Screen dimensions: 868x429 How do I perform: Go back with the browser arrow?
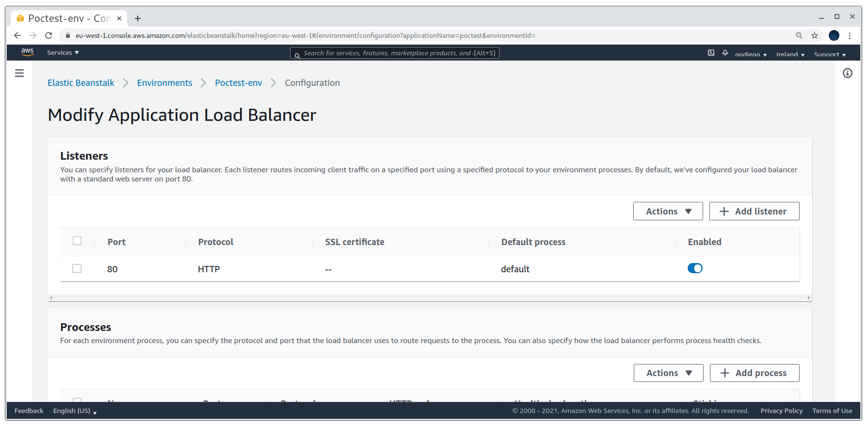point(17,35)
